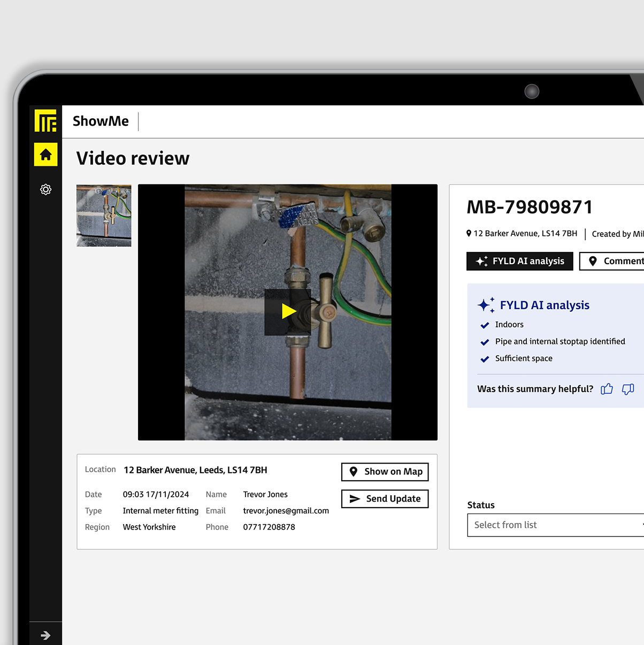Screen dimensions: 644x645
Task: Play the video review
Action: [288, 312]
